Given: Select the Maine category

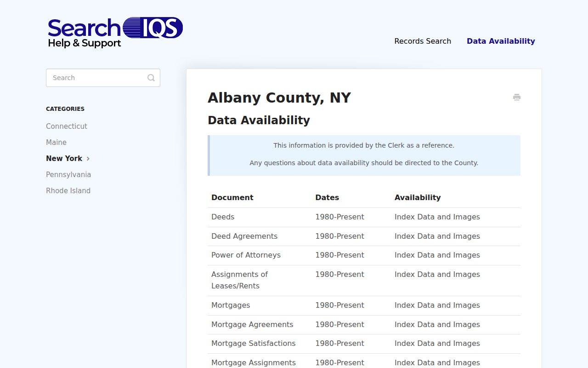Looking at the screenshot, I should [x=56, y=142].
